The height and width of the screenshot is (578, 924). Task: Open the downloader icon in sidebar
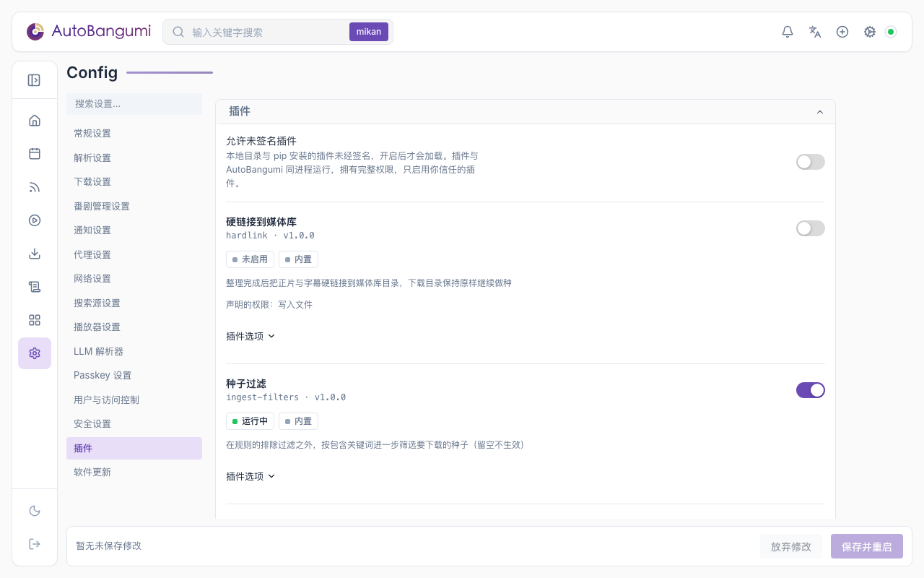35,254
